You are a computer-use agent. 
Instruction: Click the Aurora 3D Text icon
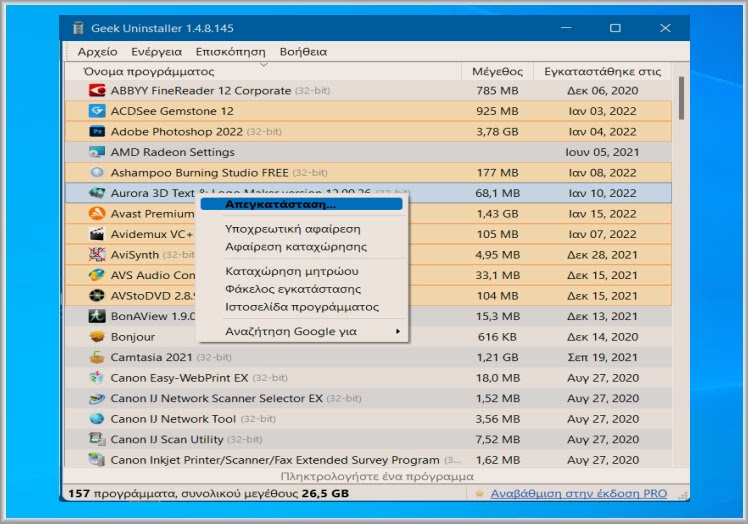[97, 193]
